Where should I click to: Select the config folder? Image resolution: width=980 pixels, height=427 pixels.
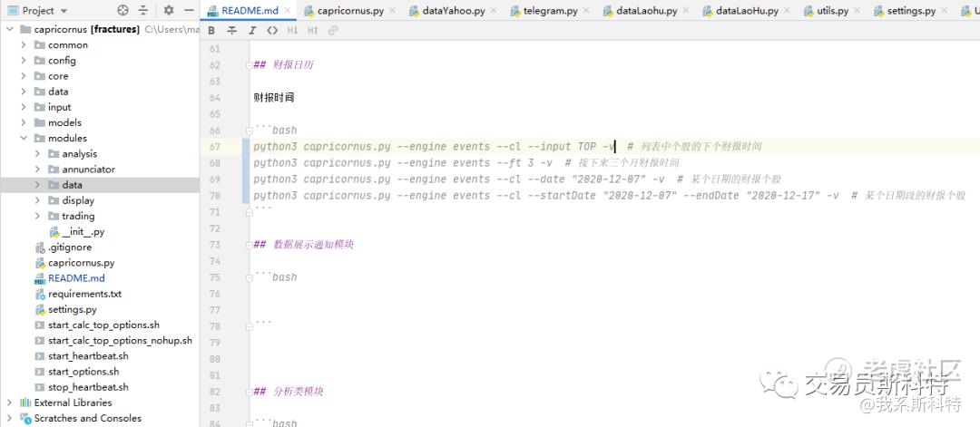(62, 61)
